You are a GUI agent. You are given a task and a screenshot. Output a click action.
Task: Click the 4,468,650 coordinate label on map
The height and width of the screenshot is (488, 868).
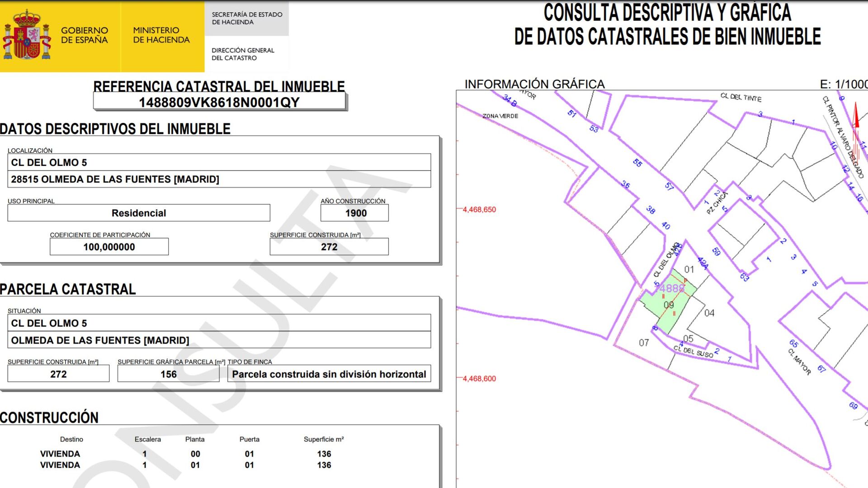[x=479, y=210]
